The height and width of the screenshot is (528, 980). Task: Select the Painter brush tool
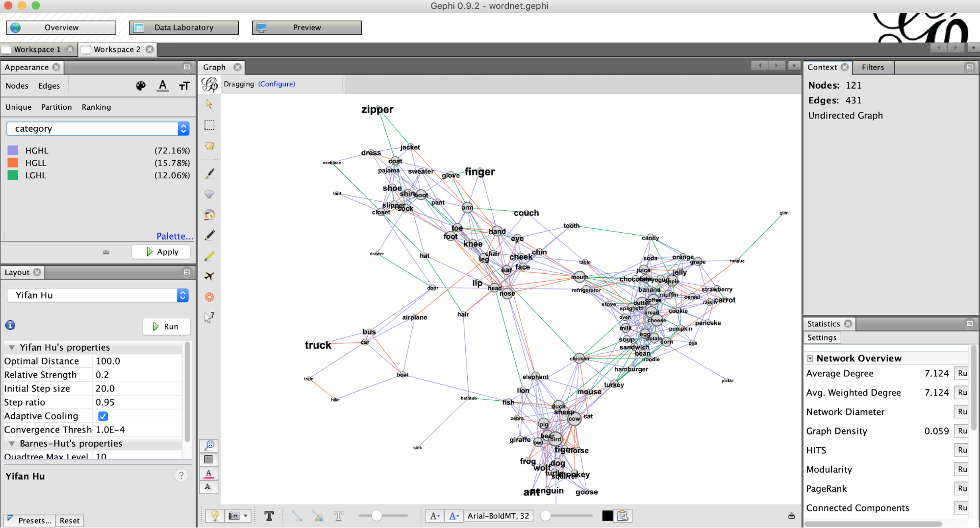(209, 173)
